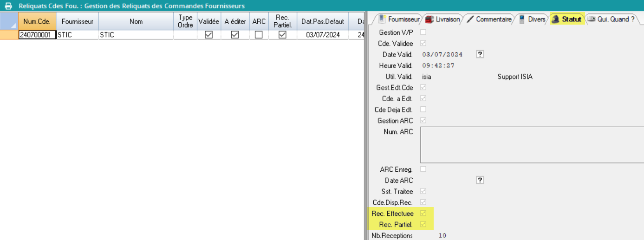The width and height of the screenshot is (644, 240).
Task: Uncheck the A éditer checkbox in the grid row
Action: [235, 35]
